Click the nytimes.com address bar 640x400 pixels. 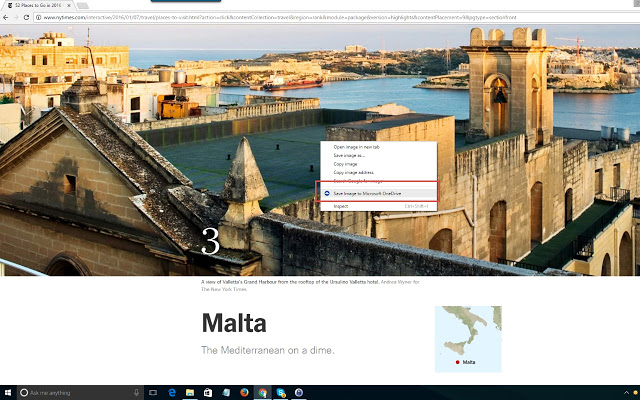tap(335, 18)
